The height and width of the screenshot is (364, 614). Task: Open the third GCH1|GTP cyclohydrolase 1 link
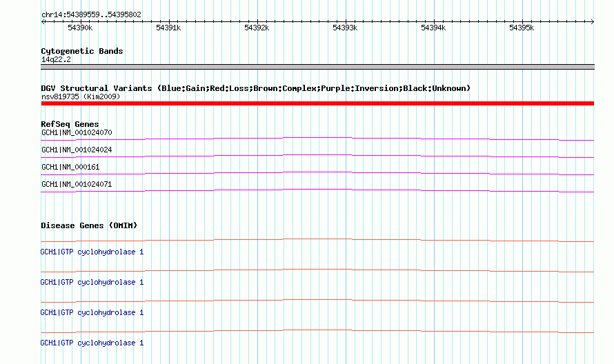pyautogui.click(x=92, y=313)
